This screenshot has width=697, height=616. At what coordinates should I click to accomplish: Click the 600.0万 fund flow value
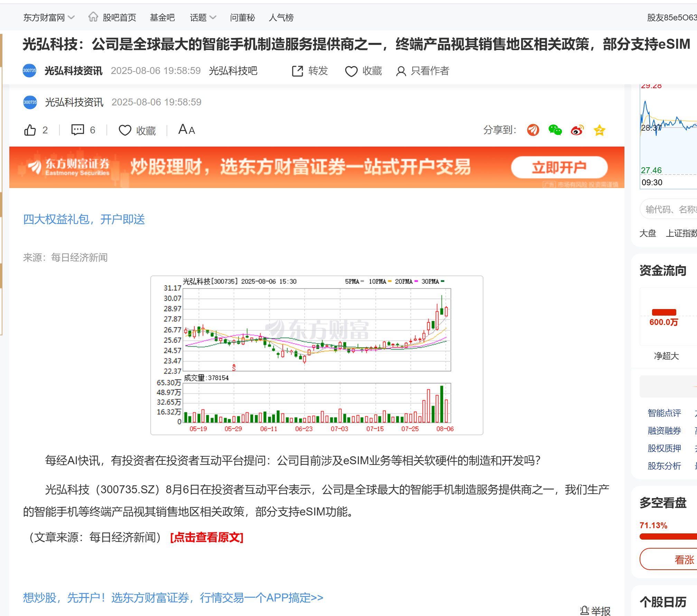coord(663,322)
